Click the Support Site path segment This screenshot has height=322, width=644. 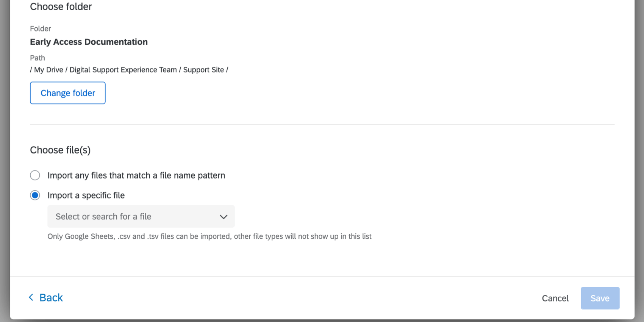[x=203, y=70]
